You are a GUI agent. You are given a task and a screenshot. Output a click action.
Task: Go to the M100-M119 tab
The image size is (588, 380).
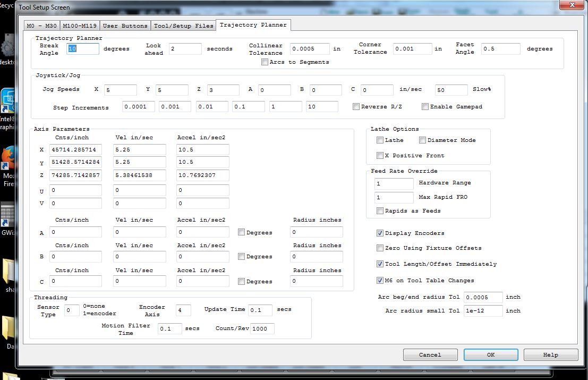(80, 26)
